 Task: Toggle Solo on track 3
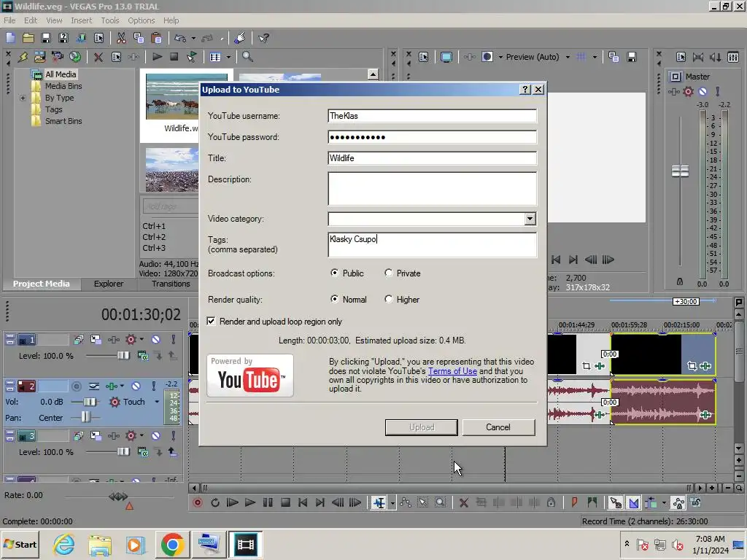pyautogui.click(x=174, y=436)
